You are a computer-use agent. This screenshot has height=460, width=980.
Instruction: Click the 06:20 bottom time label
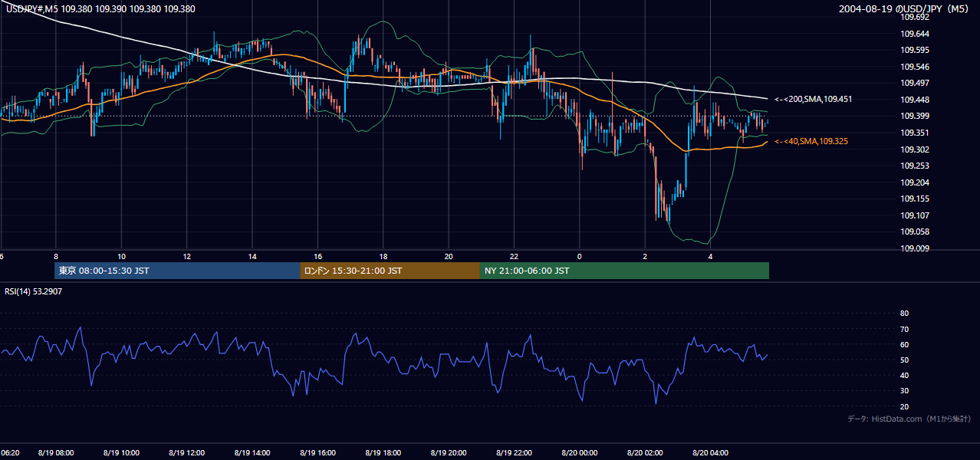click(x=10, y=453)
